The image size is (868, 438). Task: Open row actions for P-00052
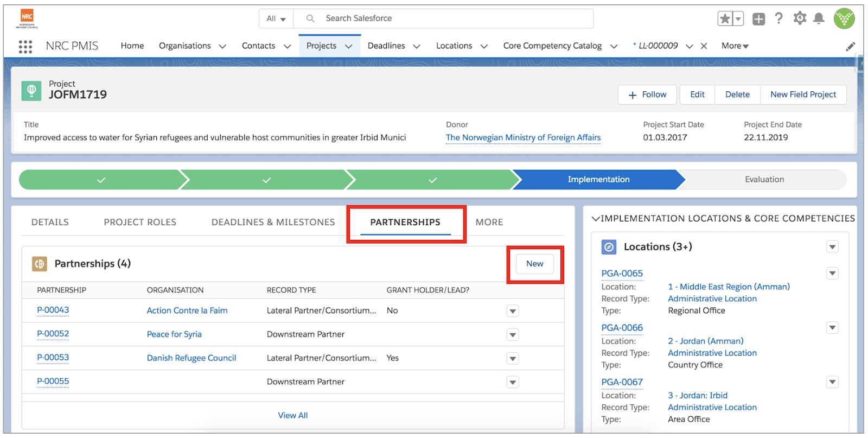coord(513,334)
